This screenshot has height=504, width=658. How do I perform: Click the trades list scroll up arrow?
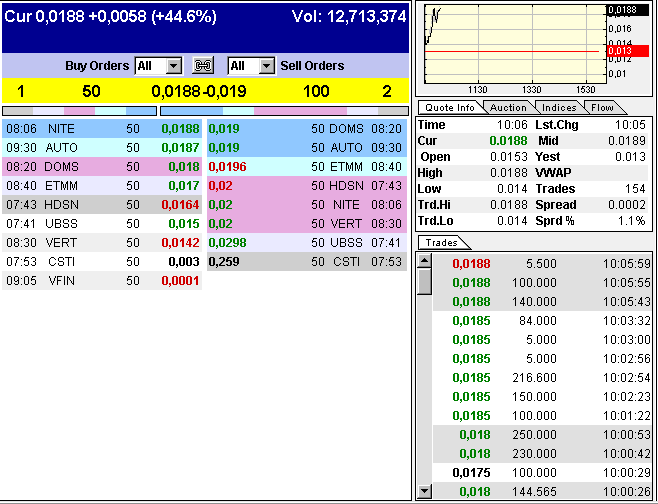(x=425, y=261)
